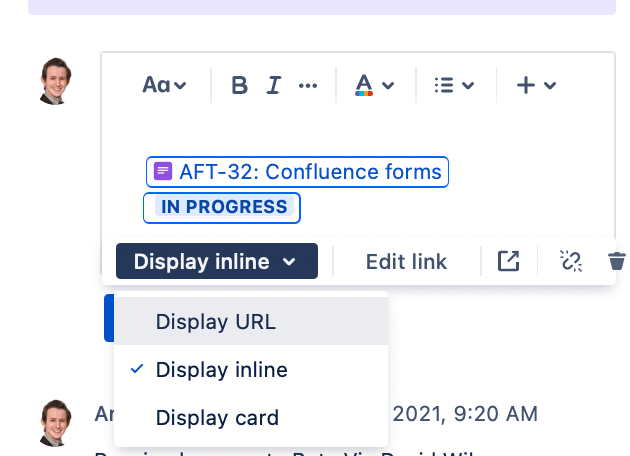630x456 pixels.
Task: Delete the link with trash icon
Action: pyautogui.click(x=618, y=261)
